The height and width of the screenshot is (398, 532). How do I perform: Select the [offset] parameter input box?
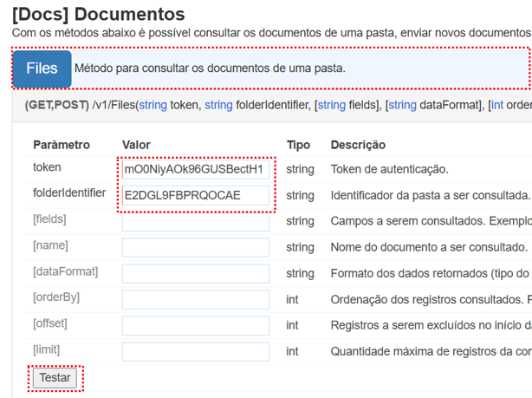point(196,326)
